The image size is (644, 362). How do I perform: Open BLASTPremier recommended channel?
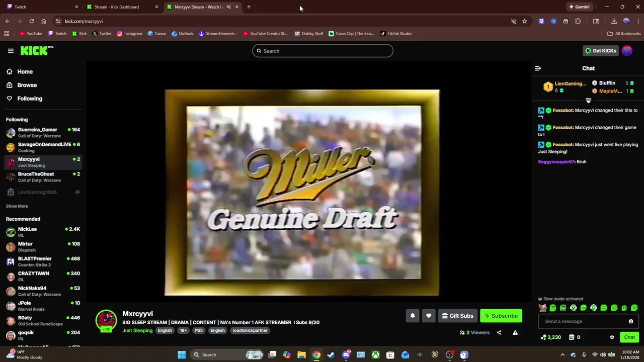[43, 261]
